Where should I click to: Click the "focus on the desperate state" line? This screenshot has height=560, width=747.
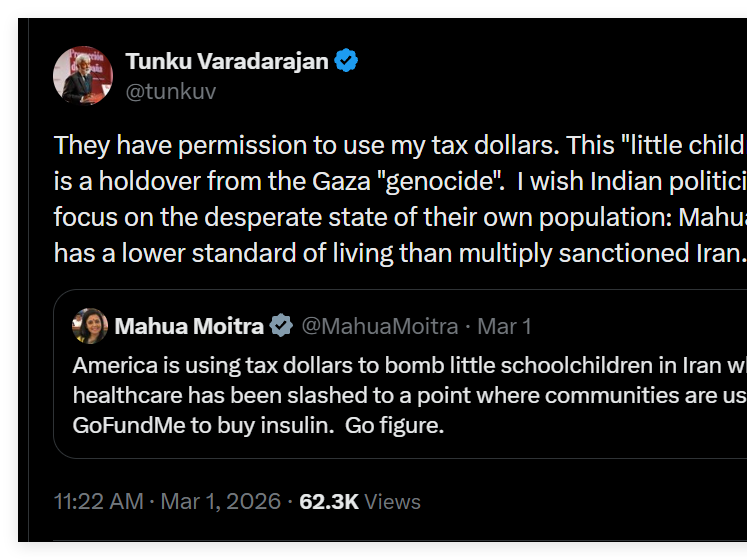tap(400, 217)
